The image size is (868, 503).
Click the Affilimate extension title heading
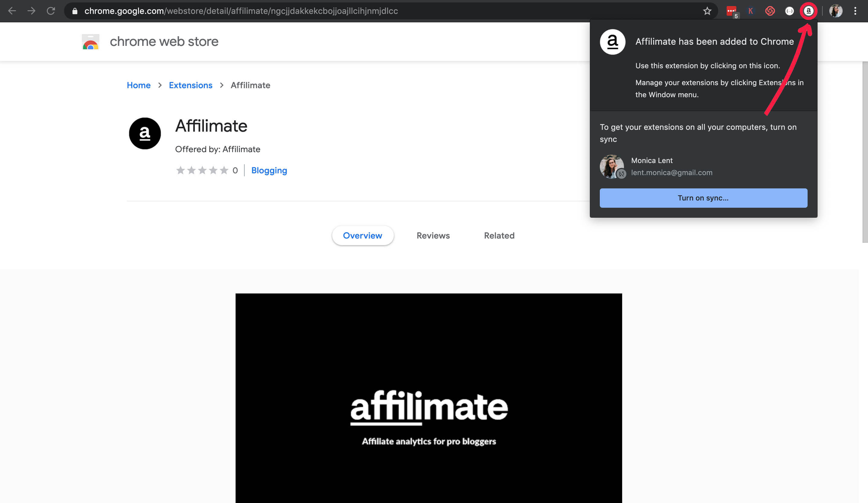tap(211, 126)
